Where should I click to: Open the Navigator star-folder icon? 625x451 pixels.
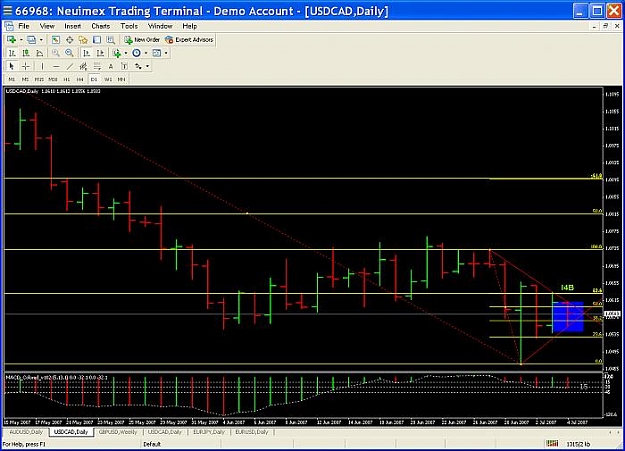(x=83, y=39)
